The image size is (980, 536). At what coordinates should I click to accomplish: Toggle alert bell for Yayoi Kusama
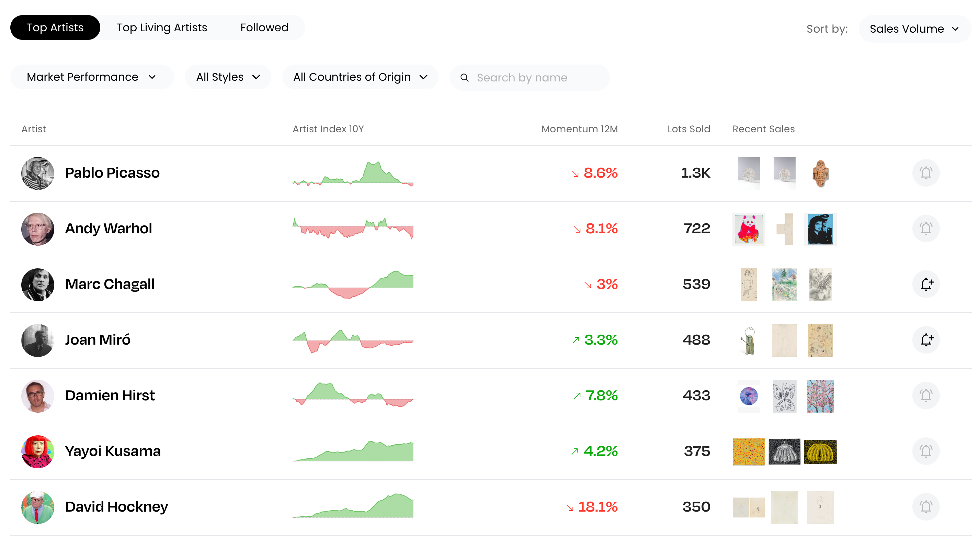[x=926, y=451]
